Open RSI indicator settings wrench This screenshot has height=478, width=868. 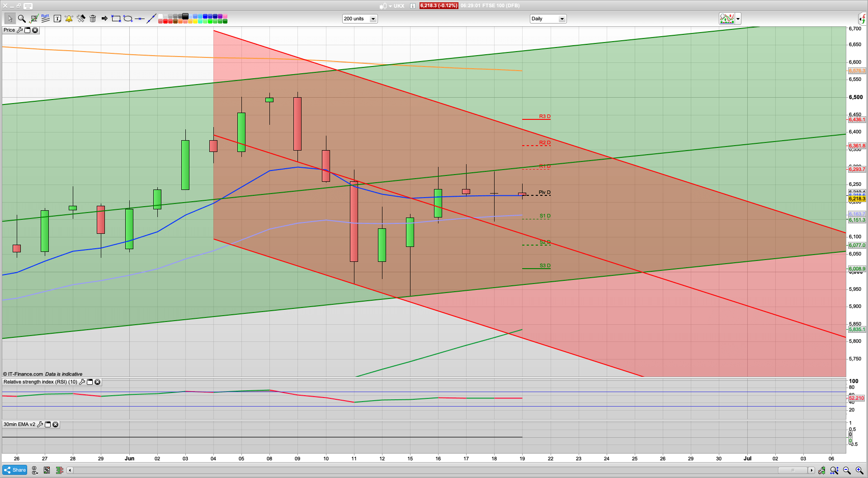pyautogui.click(x=82, y=382)
